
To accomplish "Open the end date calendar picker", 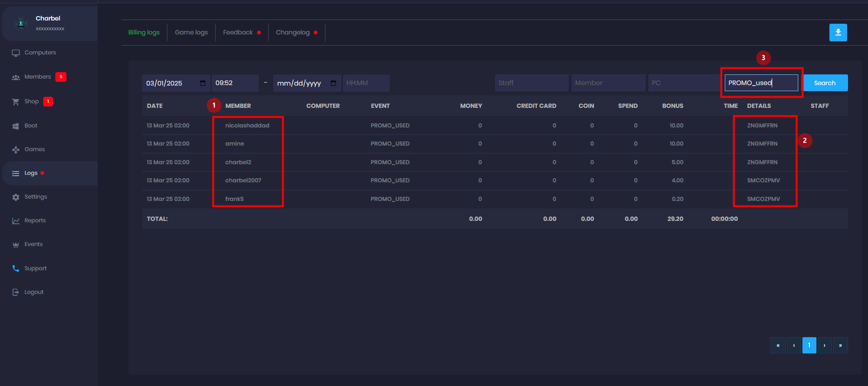I will 333,83.
